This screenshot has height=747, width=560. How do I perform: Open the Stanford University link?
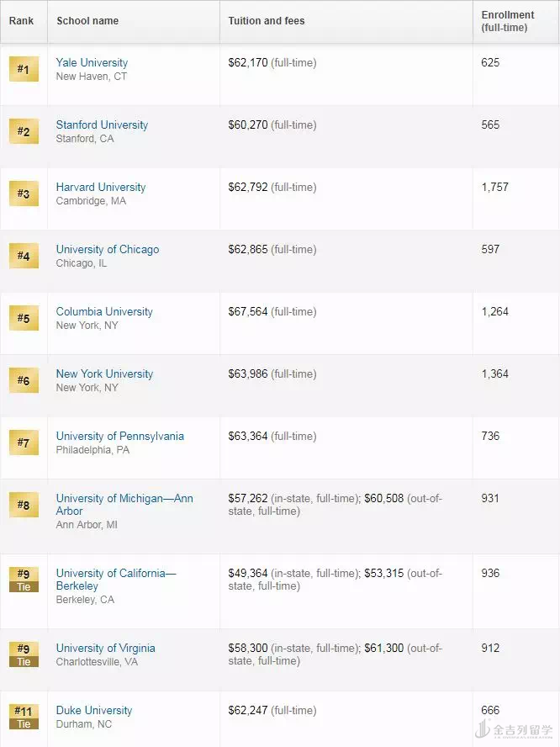pyautogui.click(x=102, y=125)
